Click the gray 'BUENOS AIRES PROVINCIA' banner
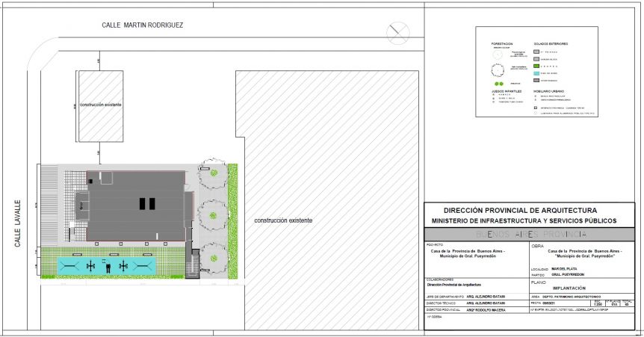 coord(530,235)
